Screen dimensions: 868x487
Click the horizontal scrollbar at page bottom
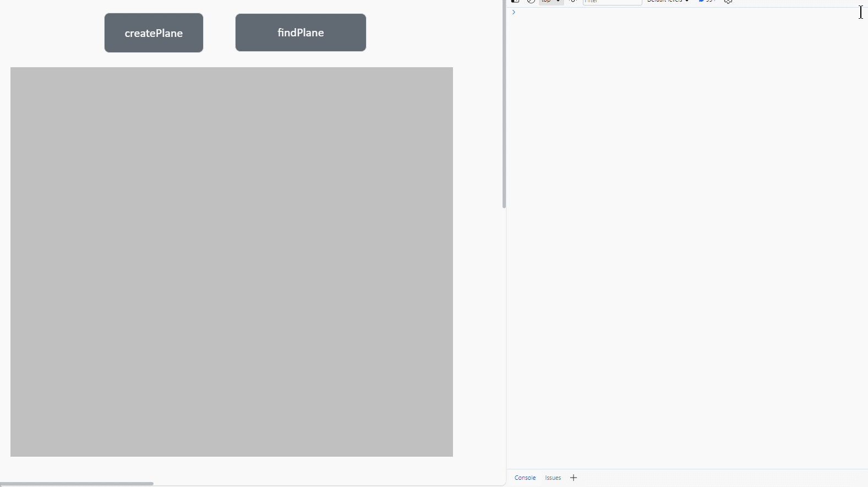77,484
